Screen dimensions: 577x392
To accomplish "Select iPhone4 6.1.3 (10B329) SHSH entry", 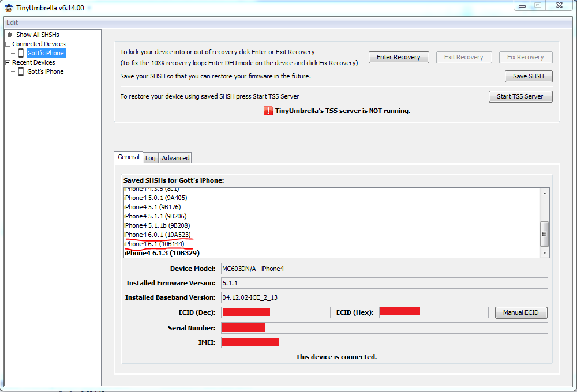I will [162, 253].
